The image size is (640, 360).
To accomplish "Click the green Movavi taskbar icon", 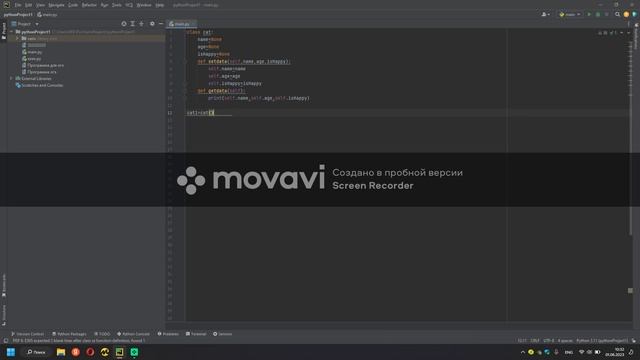I will pyautogui.click(x=134, y=352).
